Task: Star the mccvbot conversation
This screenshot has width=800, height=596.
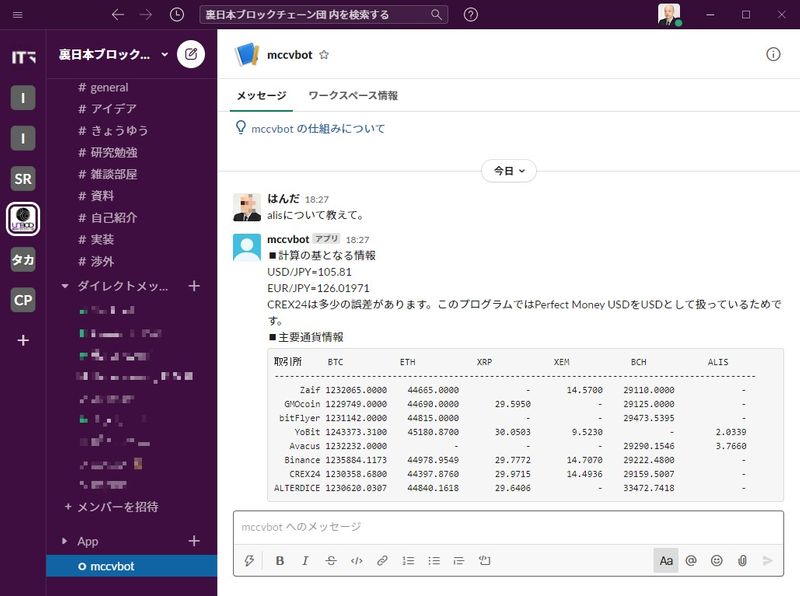Action: (x=324, y=55)
